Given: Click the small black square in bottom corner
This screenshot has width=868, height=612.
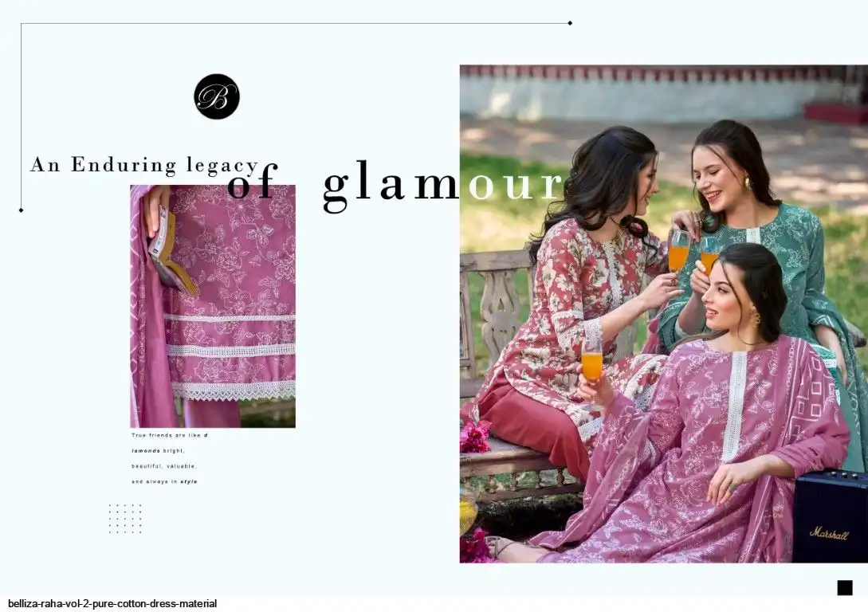Looking at the screenshot, I should coord(845,587).
